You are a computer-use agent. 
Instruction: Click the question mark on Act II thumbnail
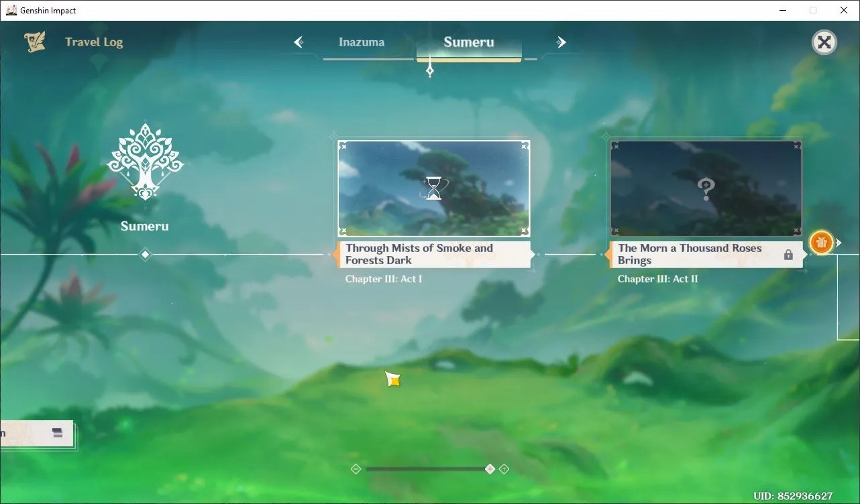[706, 190]
